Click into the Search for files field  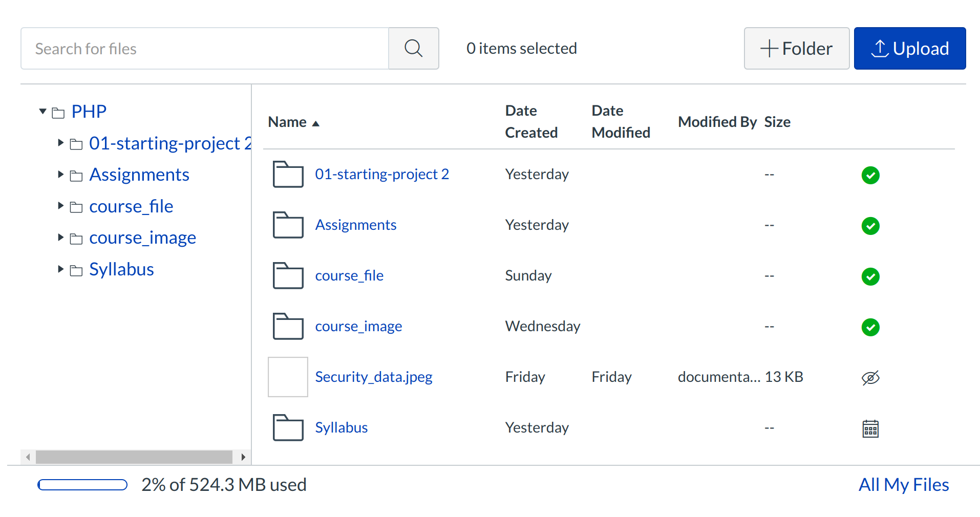(x=205, y=49)
